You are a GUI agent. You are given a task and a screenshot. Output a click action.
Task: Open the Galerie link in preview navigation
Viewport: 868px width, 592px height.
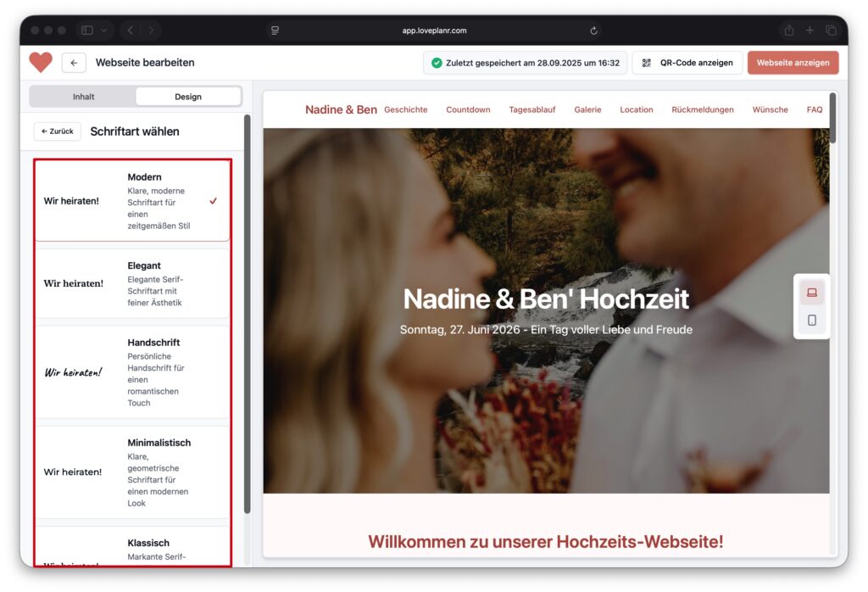(x=587, y=109)
